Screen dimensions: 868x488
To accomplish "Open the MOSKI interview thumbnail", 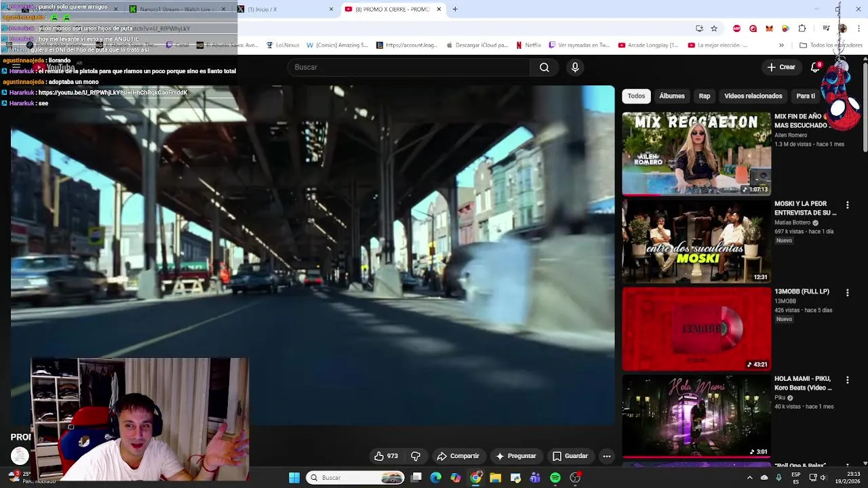I will coord(696,241).
